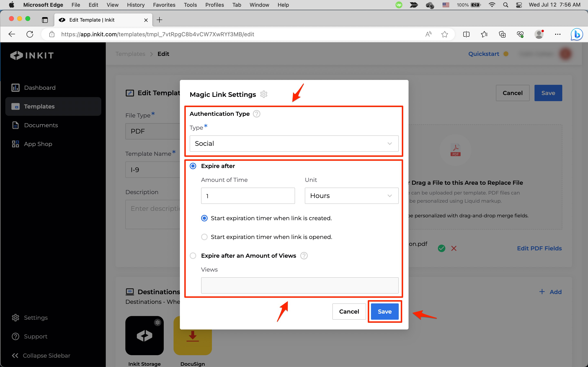Click Save in Magic Link Settings dialog
The image size is (588, 367).
pos(384,311)
